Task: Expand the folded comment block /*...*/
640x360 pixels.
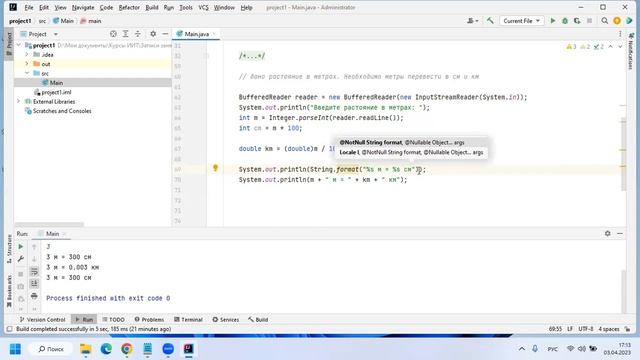Action: click(x=252, y=56)
